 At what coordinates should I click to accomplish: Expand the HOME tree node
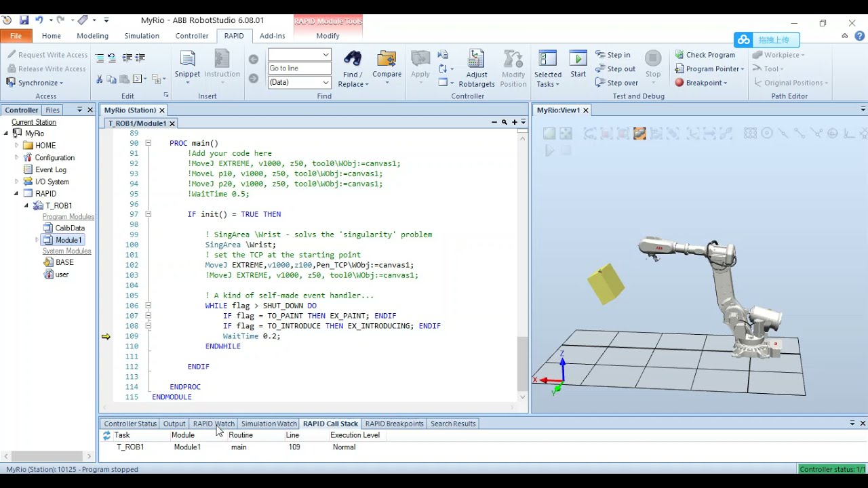[x=17, y=145]
